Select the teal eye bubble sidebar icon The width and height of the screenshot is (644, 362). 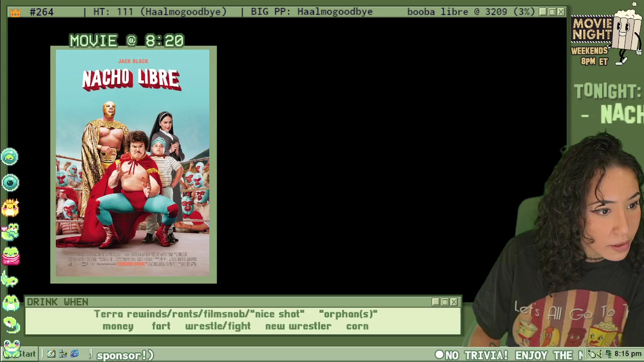click(x=10, y=183)
